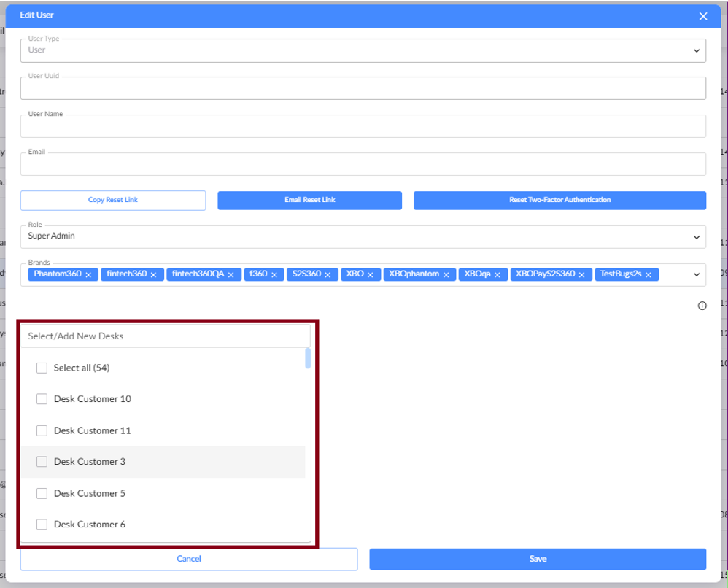Open the Role dropdown arrow
This screenshot has height=588, width=728.
pyautogui.click(x=696, y=237)
